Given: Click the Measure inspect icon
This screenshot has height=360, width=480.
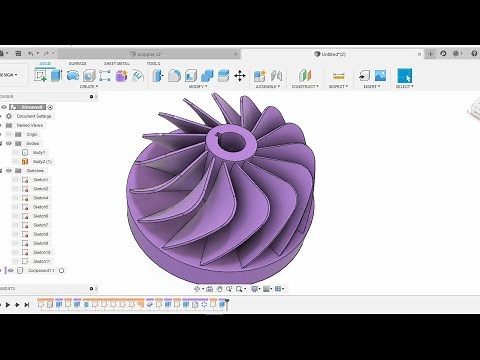Looking at the screenshot, I should pyautogui.click(x=338, y=76).
